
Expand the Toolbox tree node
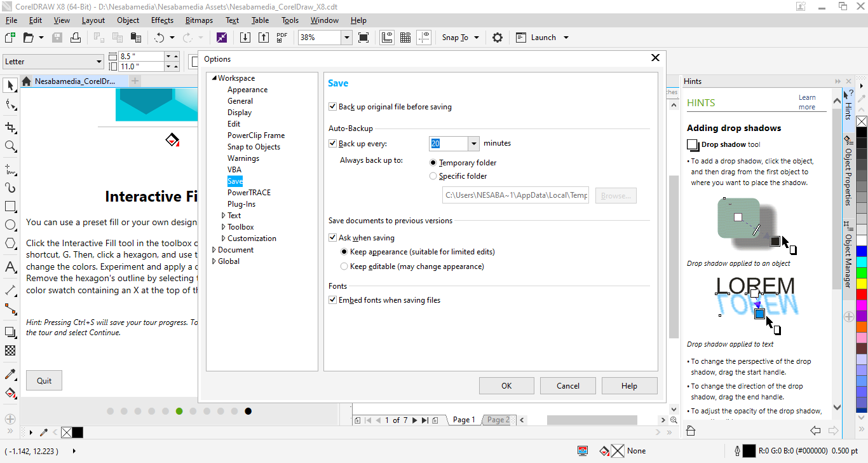[x=223, y=227]
